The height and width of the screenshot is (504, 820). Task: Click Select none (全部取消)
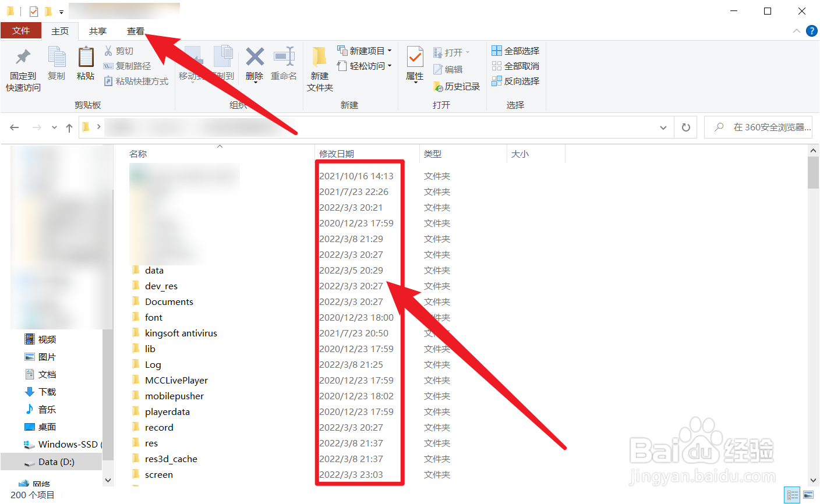(x=515, y=66)
